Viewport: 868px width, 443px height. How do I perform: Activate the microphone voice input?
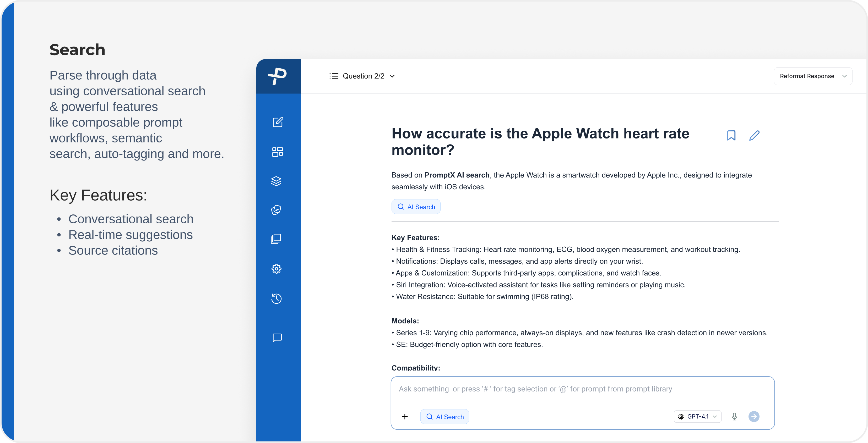coord(735,416)
